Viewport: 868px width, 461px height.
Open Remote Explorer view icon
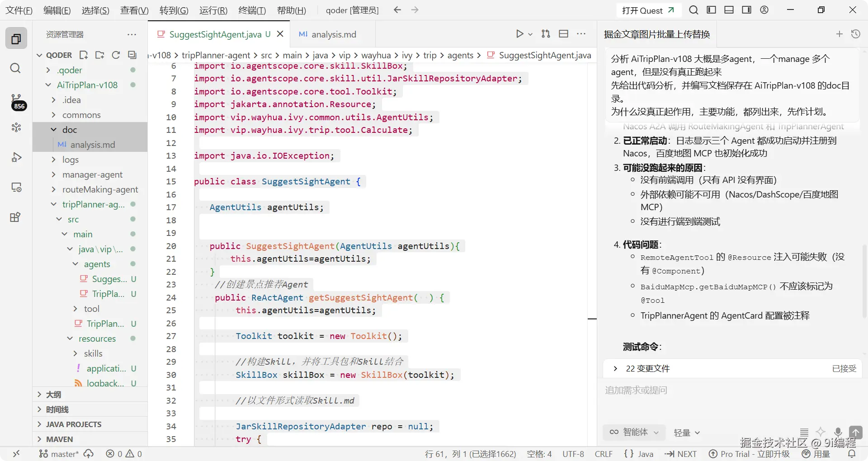pos(16,187)
